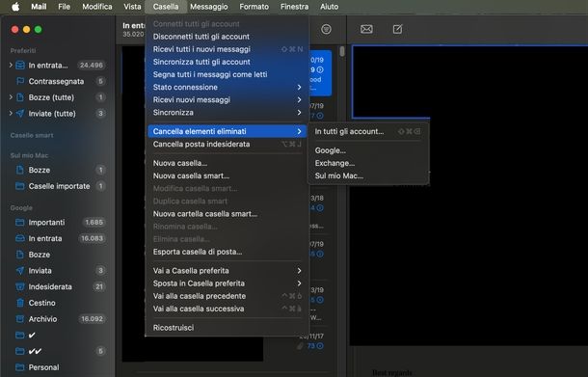
Task: Open the Google Bozze drafts folder
Action: (x=57, y=255)
